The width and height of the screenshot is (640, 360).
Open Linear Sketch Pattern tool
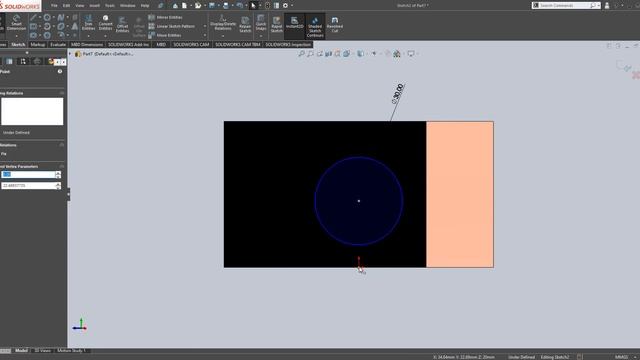(x=171, y=26)
